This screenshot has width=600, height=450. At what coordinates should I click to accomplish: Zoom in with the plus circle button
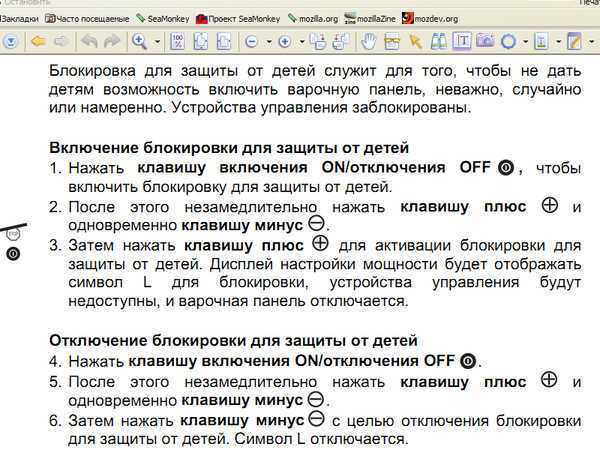[x=285, y=41]
